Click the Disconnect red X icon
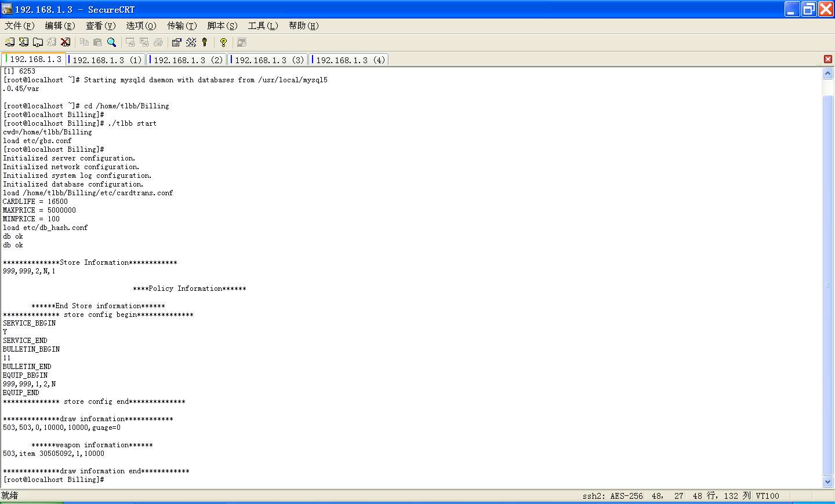Image resolution: width=835 pixels, height=504 pixels. pos(66,42)
